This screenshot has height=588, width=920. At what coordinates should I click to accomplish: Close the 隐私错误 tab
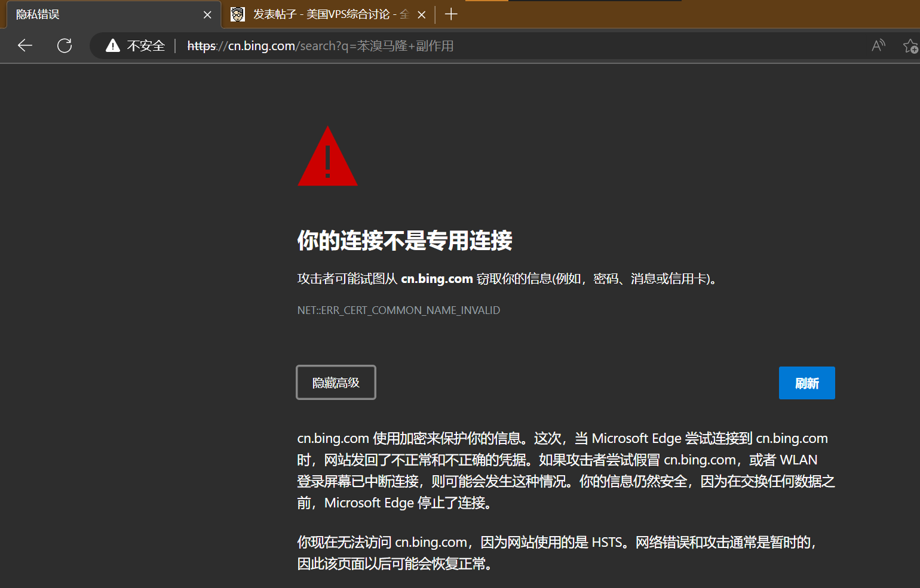207,14
